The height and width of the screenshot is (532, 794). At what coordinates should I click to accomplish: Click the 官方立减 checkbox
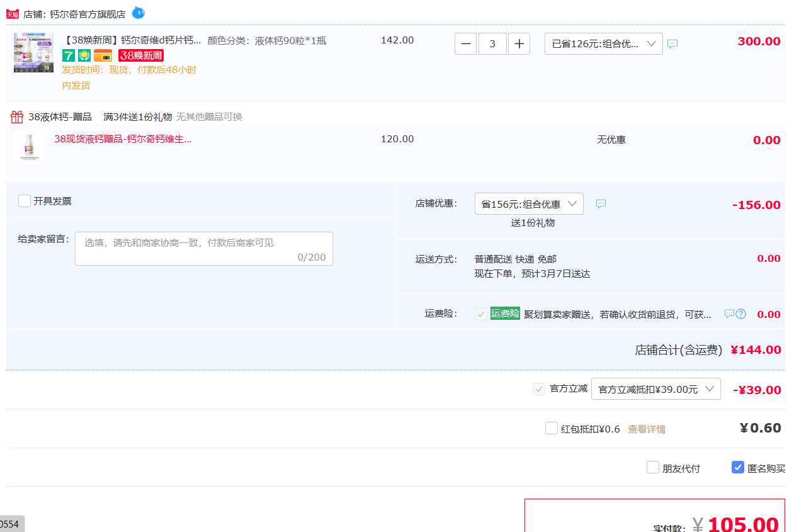click(x=539, y=389)
